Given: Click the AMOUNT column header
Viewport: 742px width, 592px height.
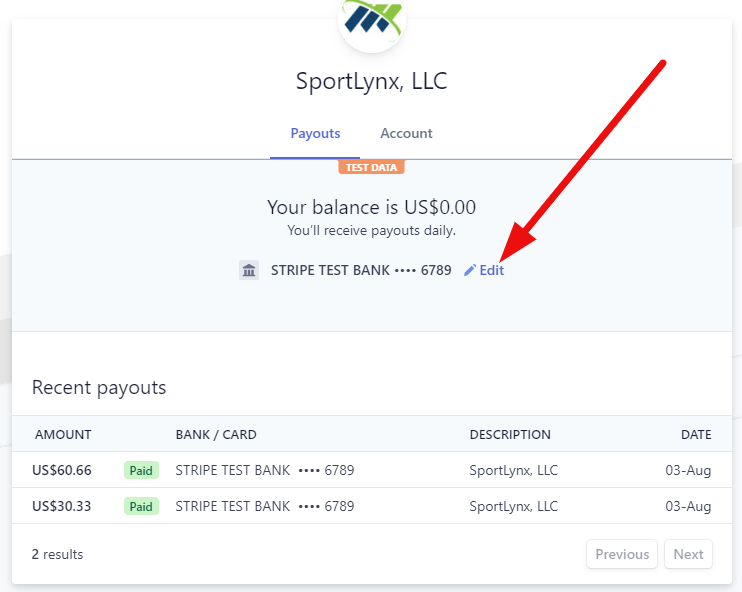Looking at the screenshot, I should click(63, 434).
